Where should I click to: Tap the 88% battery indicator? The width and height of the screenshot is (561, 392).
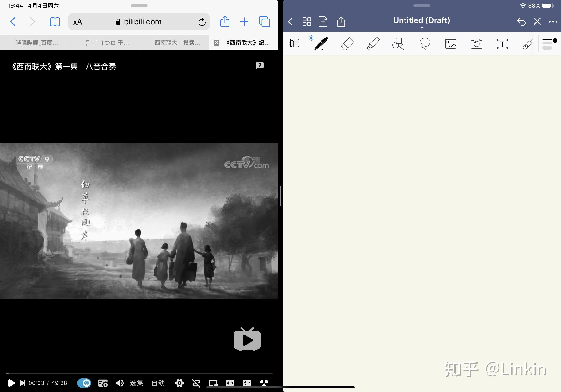[541, 6]
